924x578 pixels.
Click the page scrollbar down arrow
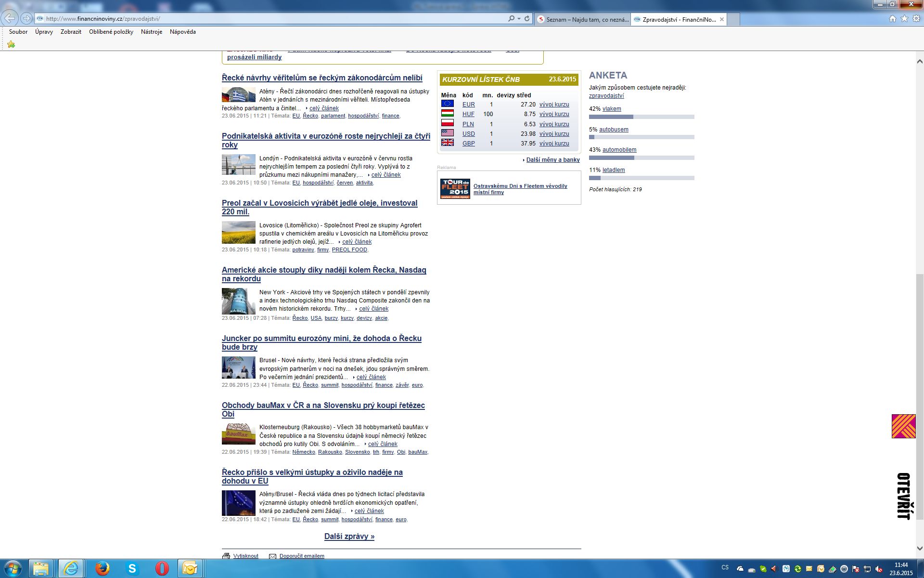(x=919, y=548)
